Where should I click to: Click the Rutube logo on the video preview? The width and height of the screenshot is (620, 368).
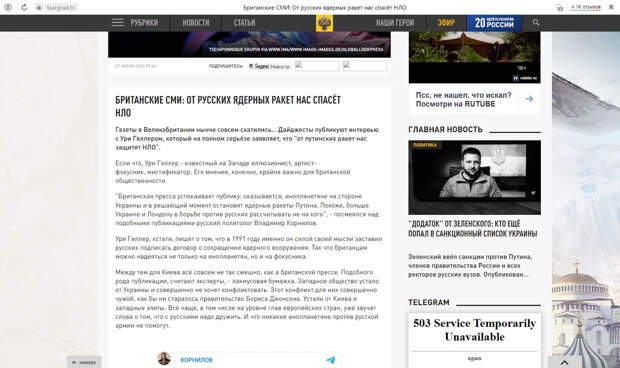point(525,78)
